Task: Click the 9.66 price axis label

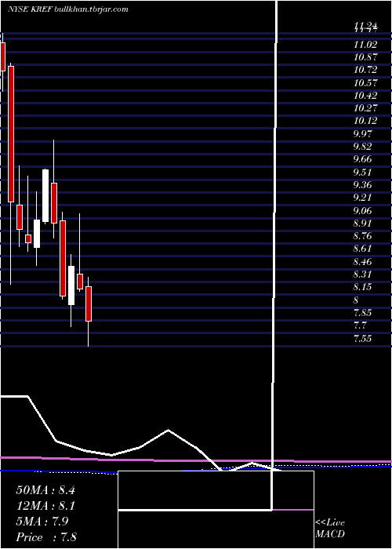Action: click(363, 159)
